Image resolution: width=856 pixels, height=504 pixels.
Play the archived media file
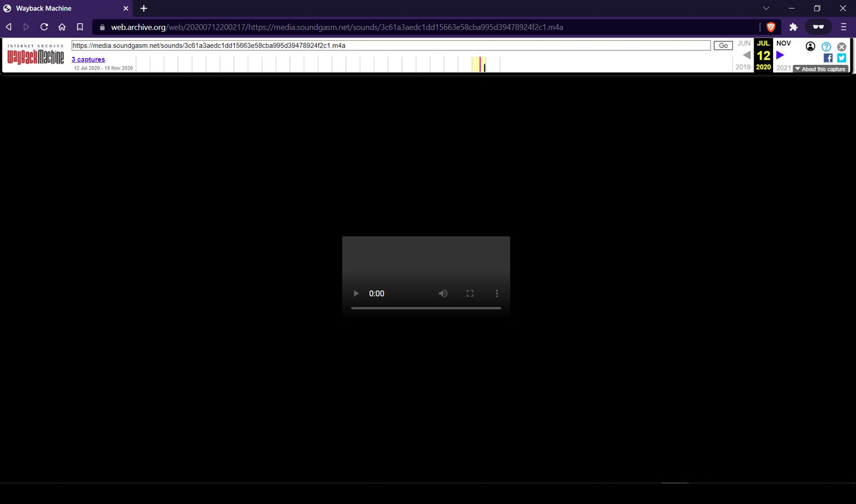356,293
